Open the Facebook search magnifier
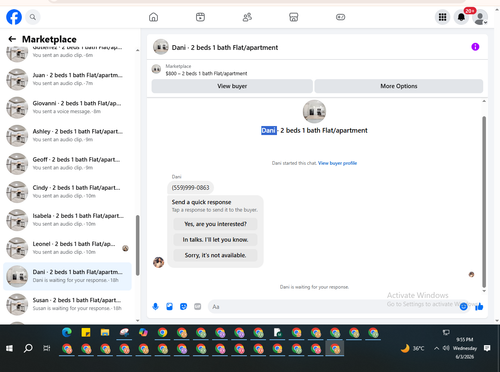500x372 pixels. (33, 17)
